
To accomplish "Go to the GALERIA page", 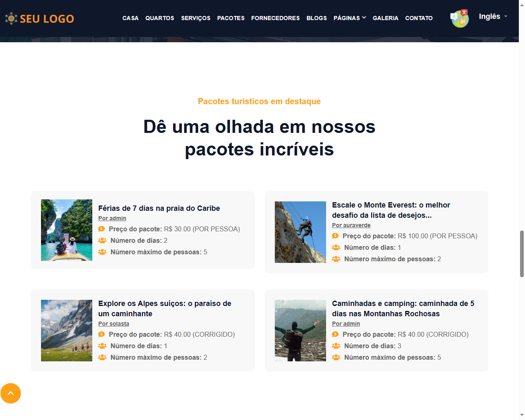I will click(x=385, y=18).
